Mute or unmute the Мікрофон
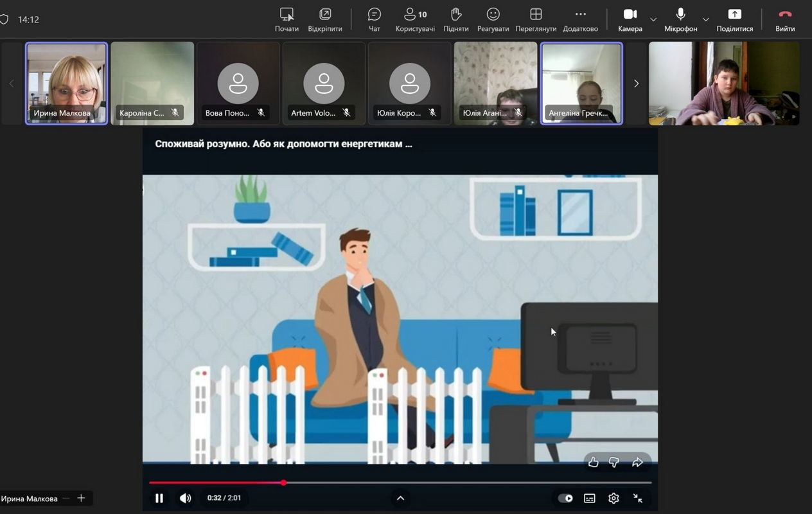 point(680,19)
